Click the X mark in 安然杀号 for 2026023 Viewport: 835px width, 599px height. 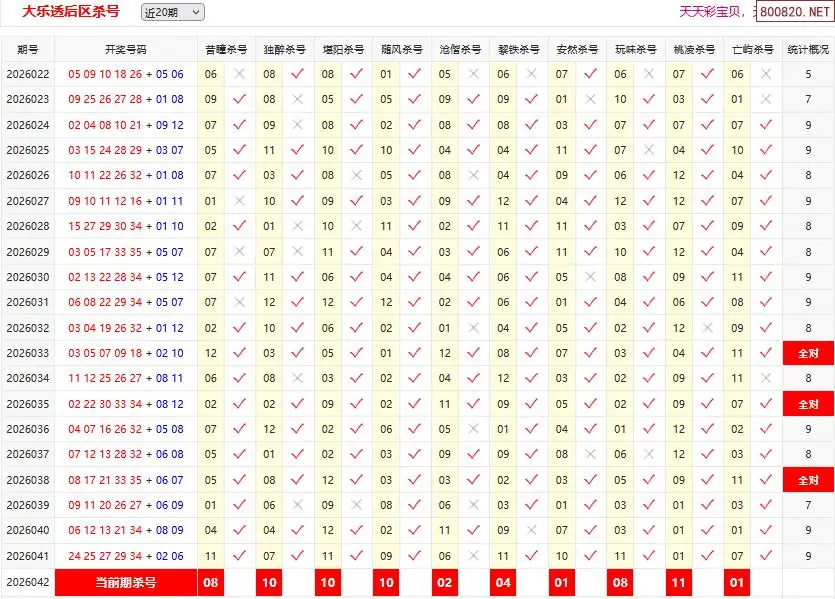tap(590, 99)
